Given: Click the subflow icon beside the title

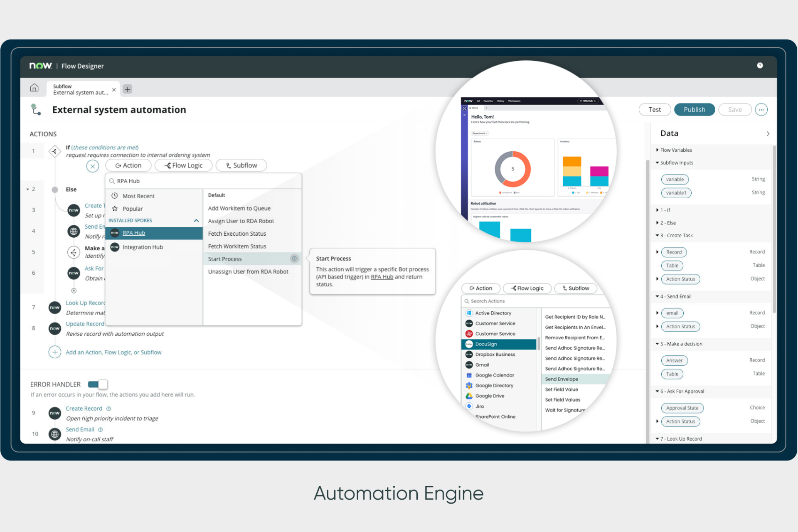Looking at the screenshot, I should (36, 110).
